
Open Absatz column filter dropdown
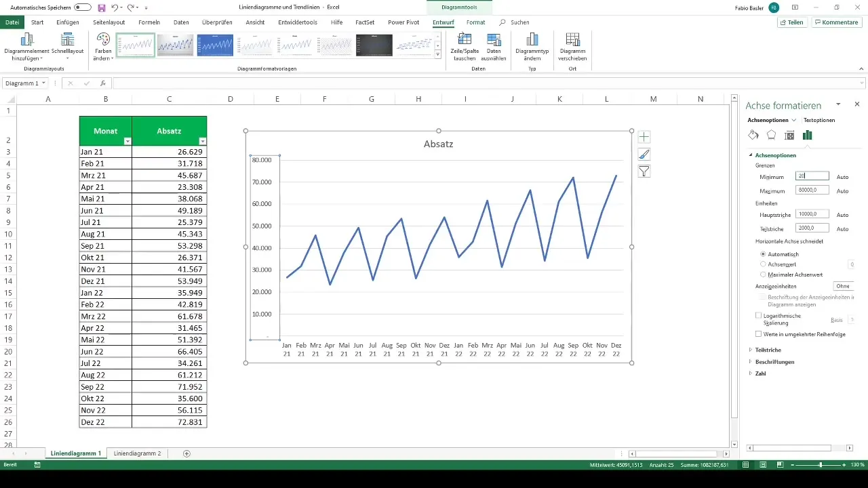(x=202, y=141)
